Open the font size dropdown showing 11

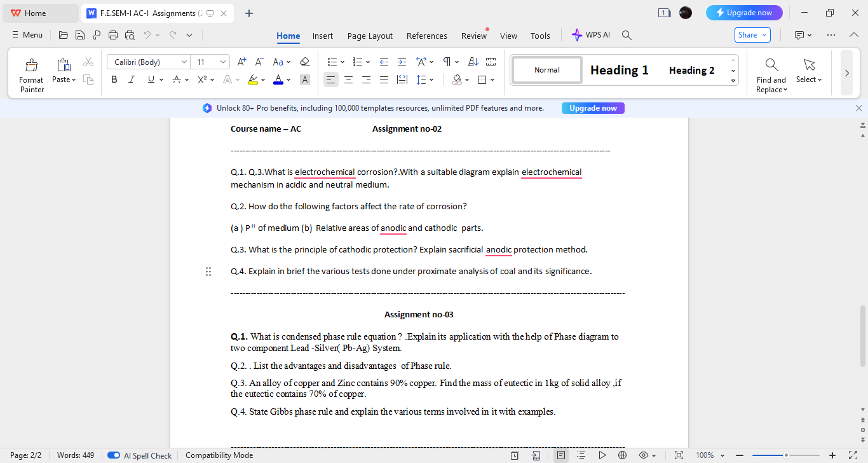pos(223,62)
